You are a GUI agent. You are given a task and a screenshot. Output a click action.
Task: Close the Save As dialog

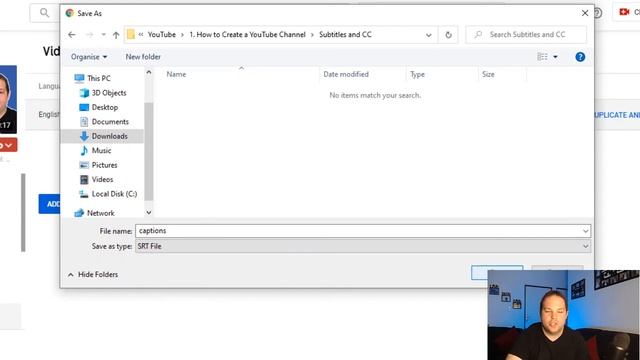tap(585, 13)
